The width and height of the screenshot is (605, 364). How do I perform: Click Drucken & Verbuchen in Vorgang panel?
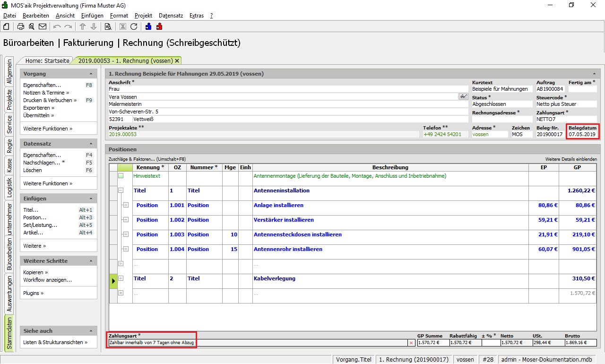point(48,100)
